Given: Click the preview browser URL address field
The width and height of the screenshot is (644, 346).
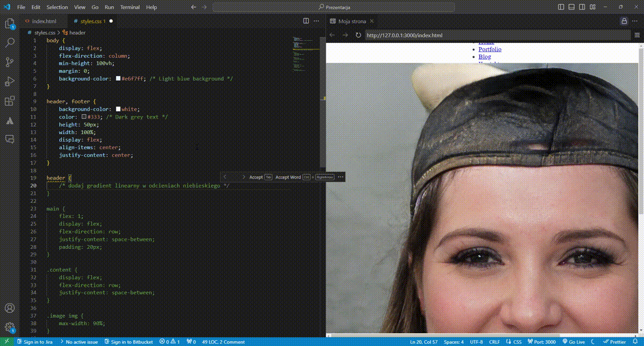Looking at the screenshot, I should pos(497,35).
